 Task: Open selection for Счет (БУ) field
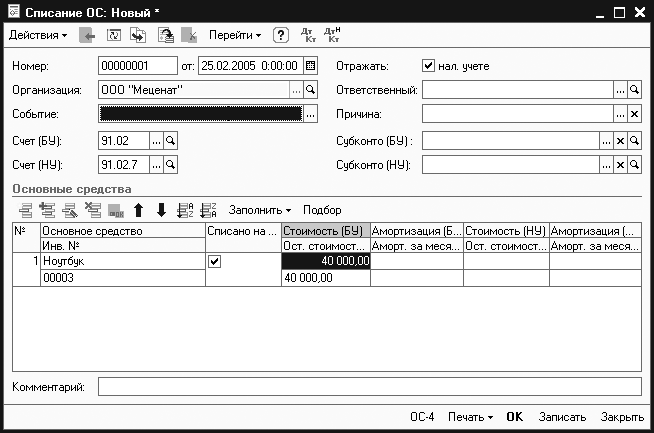click(156, 141)
